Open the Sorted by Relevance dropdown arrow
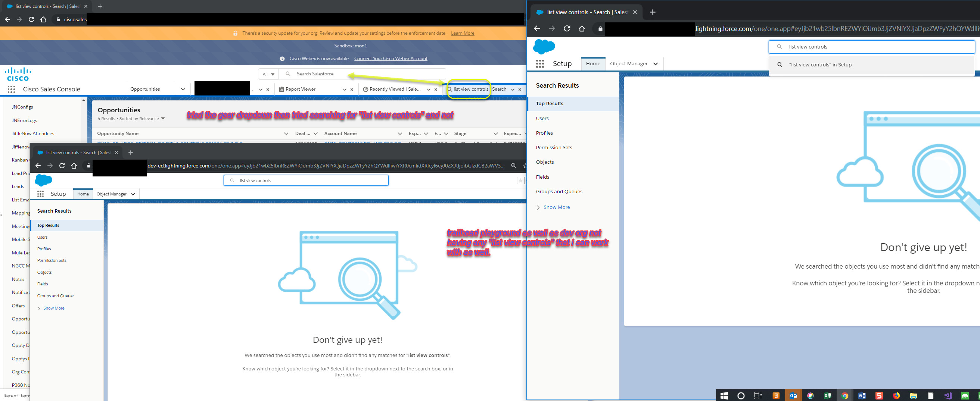The image size is (980, 401). tap(163, 119)
